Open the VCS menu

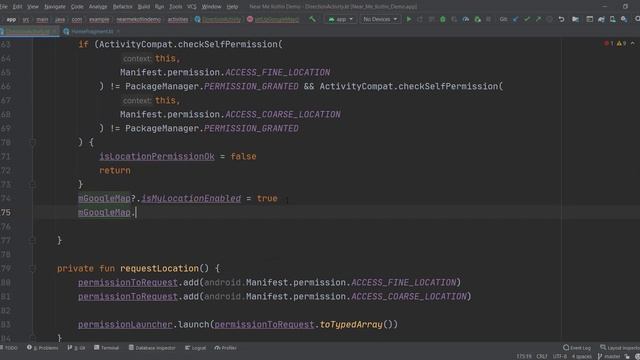coord(191,7)
